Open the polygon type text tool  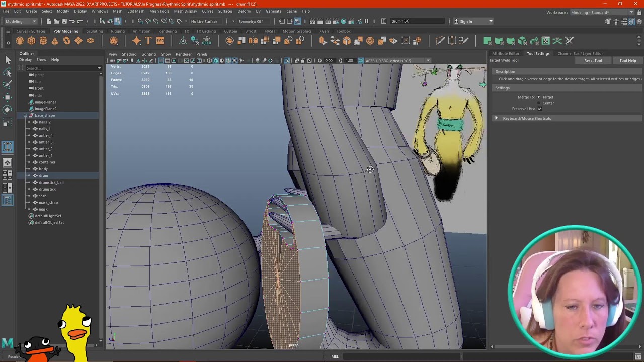click(148, 41)
